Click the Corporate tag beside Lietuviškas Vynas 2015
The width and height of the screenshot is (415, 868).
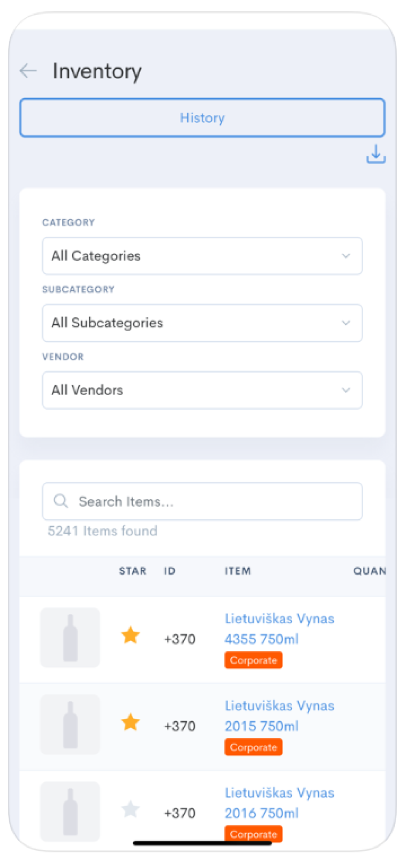(253, 747)
